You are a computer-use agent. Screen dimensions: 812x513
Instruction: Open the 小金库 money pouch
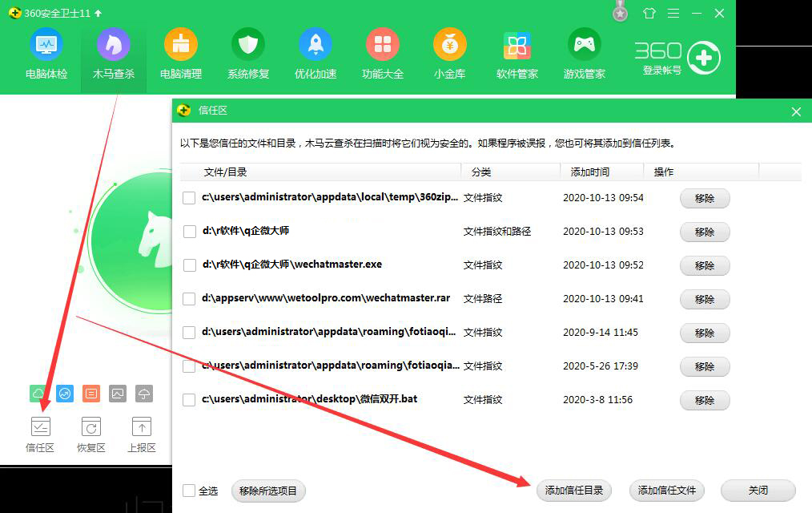(x=449, y=54)
